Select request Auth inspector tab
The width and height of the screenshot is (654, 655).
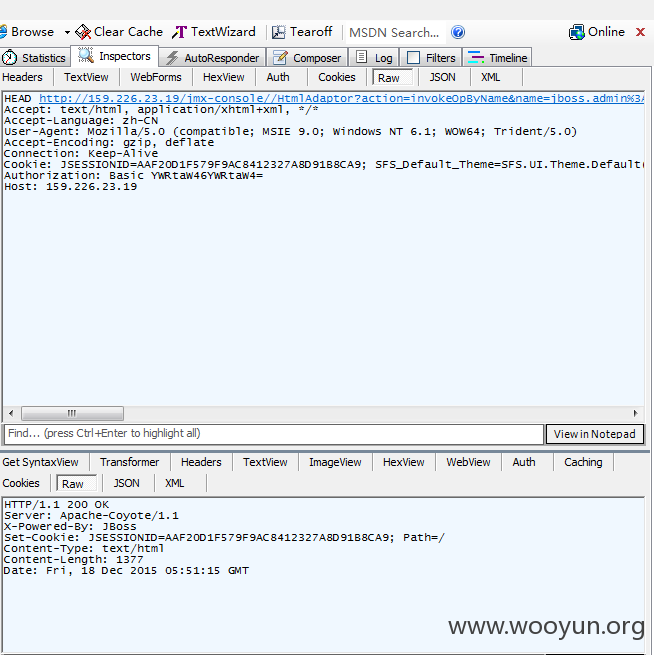click(278, 77)
